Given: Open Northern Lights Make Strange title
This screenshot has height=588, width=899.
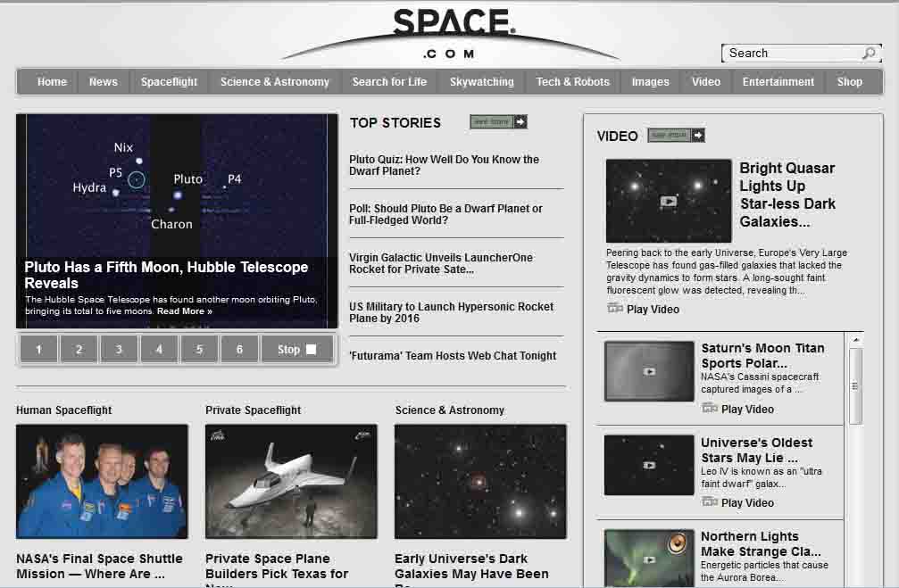Looking at the screenshot, I should click(x=761, y=544).
